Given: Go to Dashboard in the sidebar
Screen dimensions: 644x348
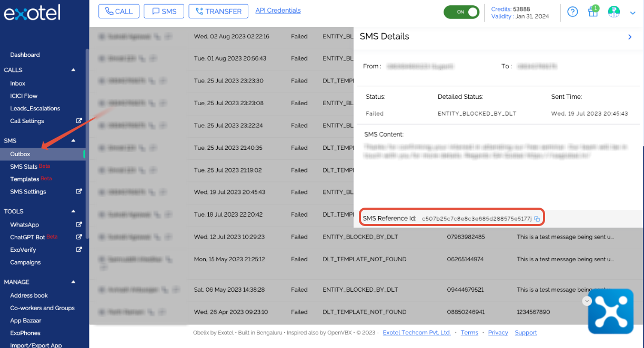Looking at the screenshot, I should pos(25,55).
